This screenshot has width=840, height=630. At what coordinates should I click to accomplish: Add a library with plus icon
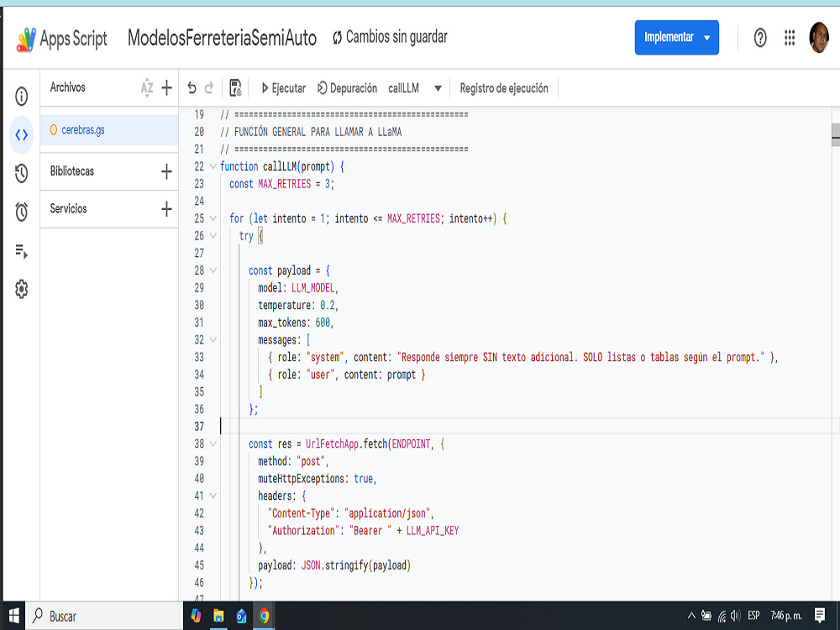coord(166,171)
